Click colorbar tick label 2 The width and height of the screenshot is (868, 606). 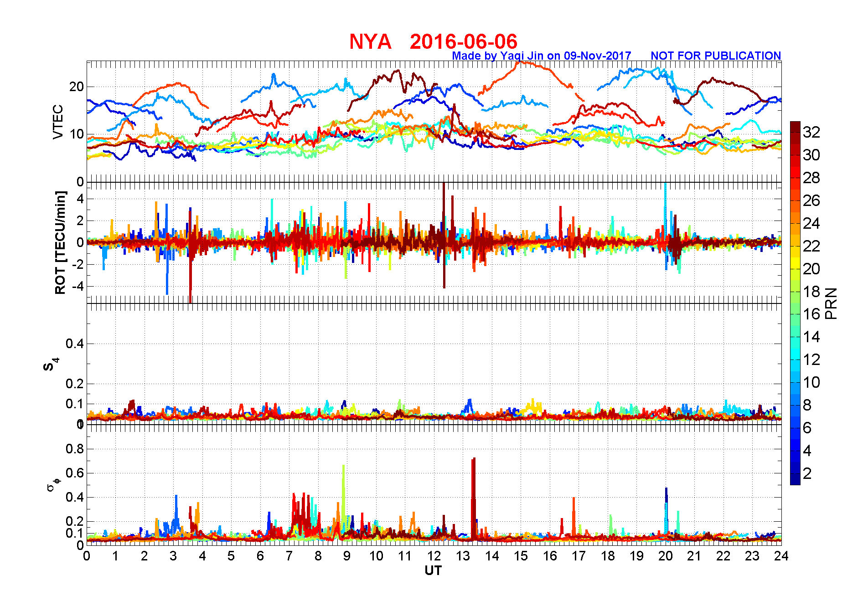point(807,473)
